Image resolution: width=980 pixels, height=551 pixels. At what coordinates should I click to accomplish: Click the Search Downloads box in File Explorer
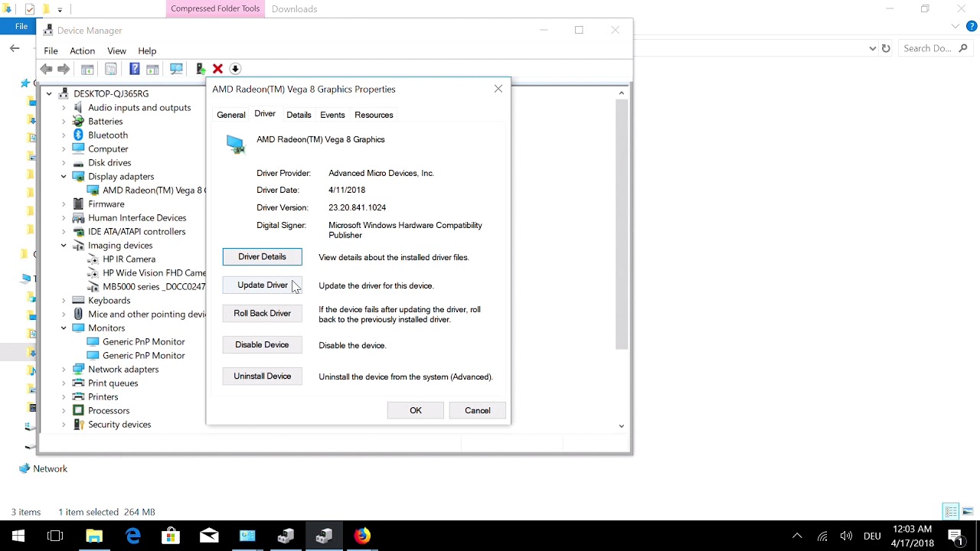click(x=936, y=48)
